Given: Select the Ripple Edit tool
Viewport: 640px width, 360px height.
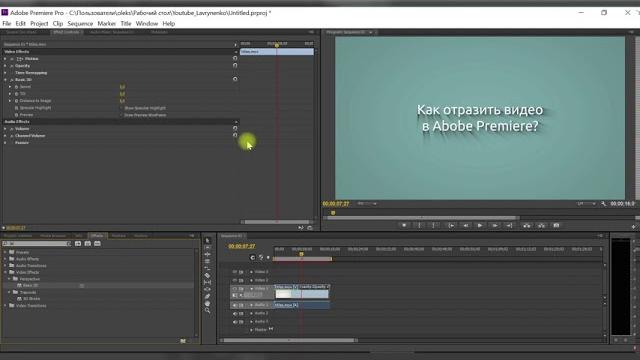Looking at the screenshot, I should click(207, 254).
